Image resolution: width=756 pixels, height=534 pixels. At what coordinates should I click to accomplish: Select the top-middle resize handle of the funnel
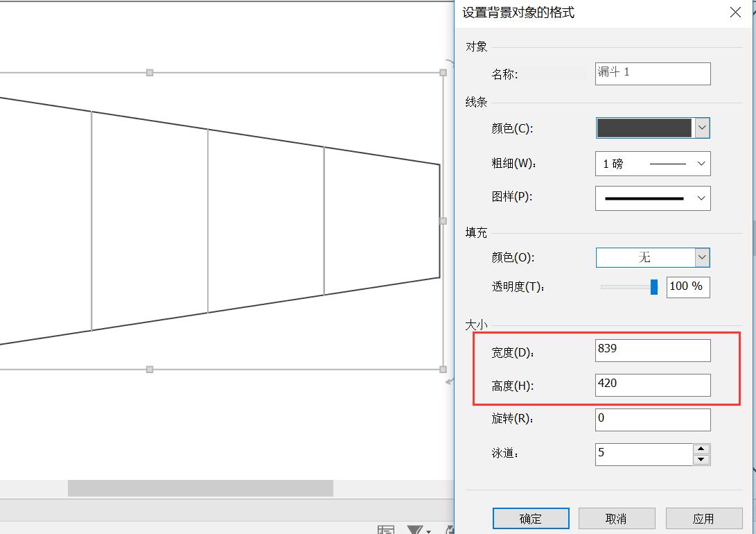pyautogui.click(x=150, y=72)
